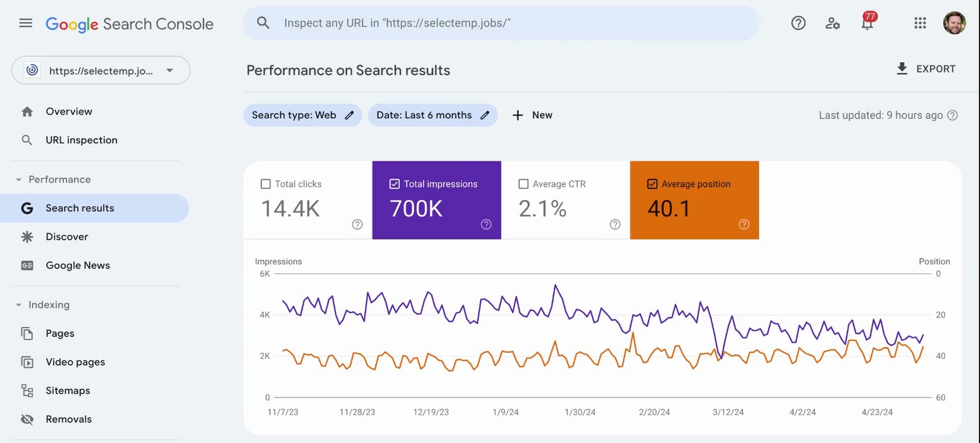
Task: Open the notifications bell
Action: pos(867,23)
